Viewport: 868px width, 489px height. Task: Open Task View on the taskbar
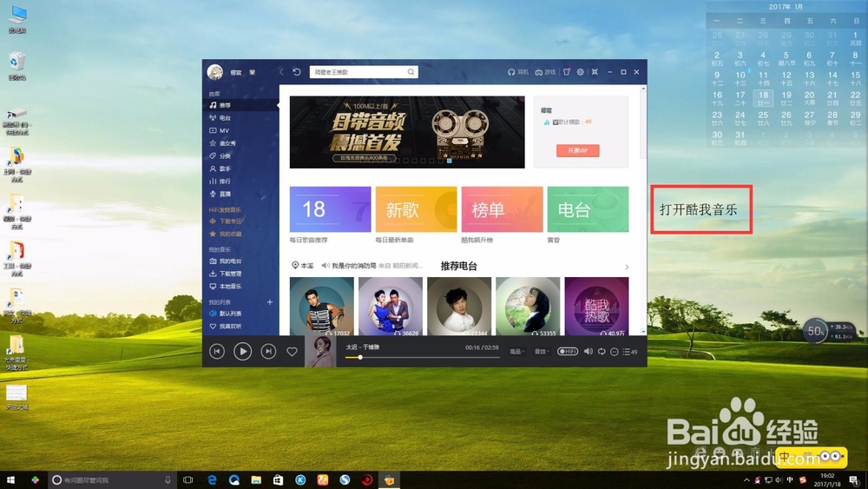[188, 480]
